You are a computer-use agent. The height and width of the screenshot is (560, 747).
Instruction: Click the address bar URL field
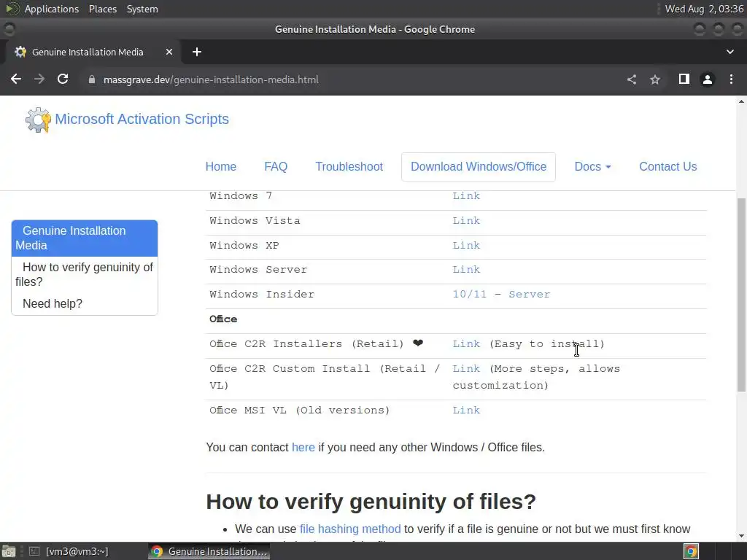[352, 79]
